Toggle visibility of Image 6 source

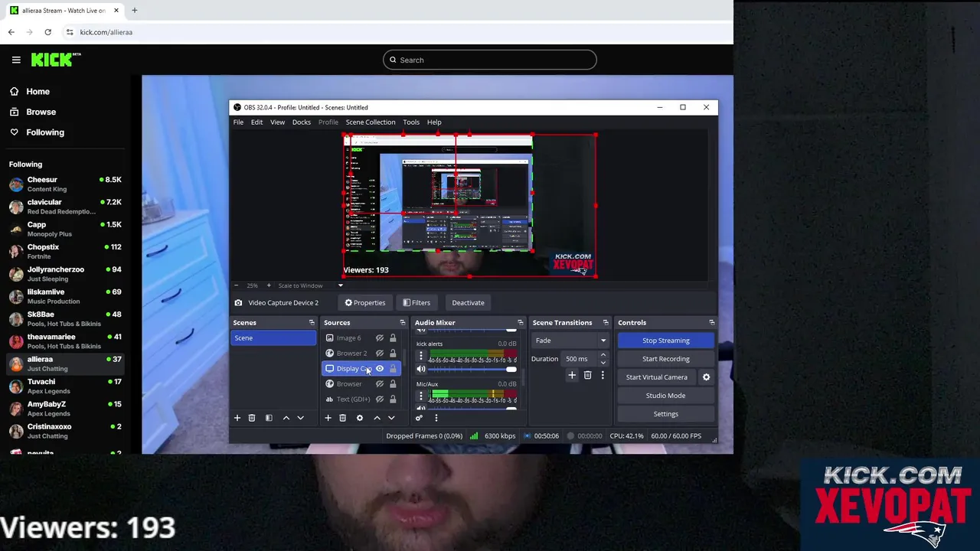point(380,337)
